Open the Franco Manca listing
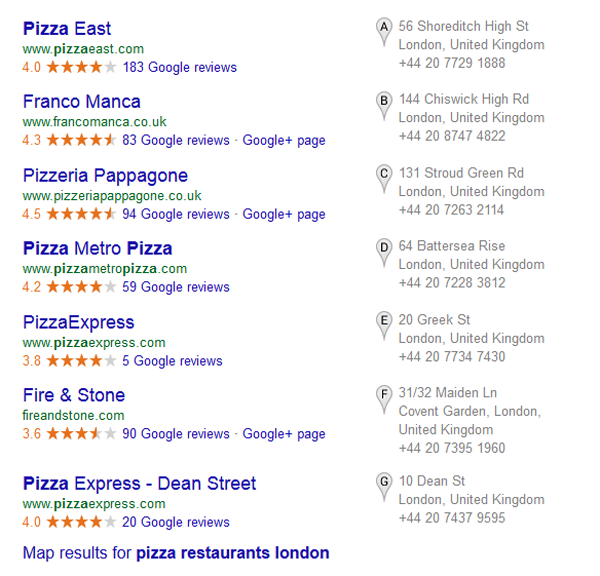 coord(82,102)
